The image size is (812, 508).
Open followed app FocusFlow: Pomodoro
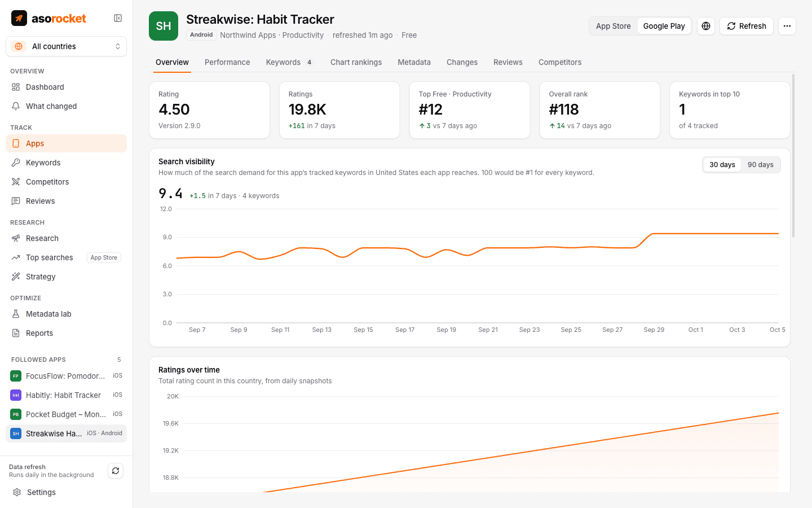[x=66, y=376]
